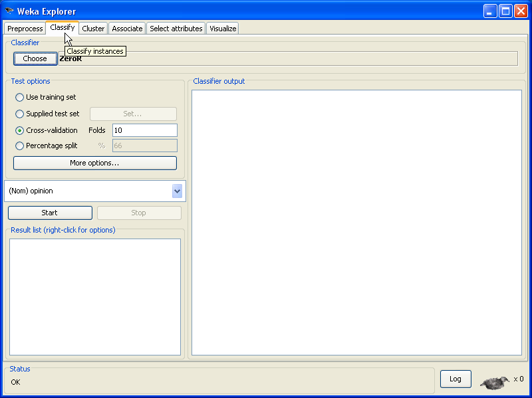
Task: Close the Weka Explorer window
Action: tap(521, 11)
